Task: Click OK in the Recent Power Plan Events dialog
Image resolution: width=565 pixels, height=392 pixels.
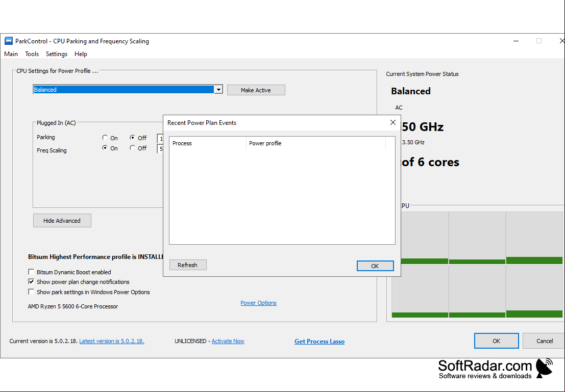Action: coord(375,266)
